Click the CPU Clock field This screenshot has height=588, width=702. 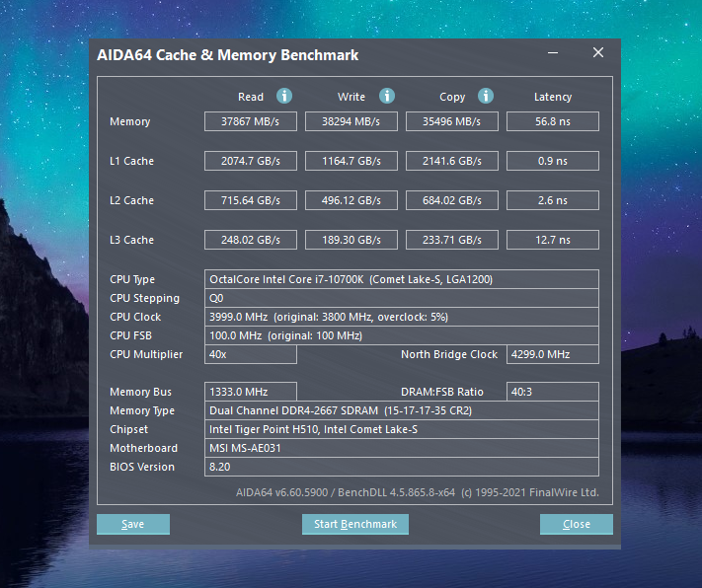tap(402, 317)
